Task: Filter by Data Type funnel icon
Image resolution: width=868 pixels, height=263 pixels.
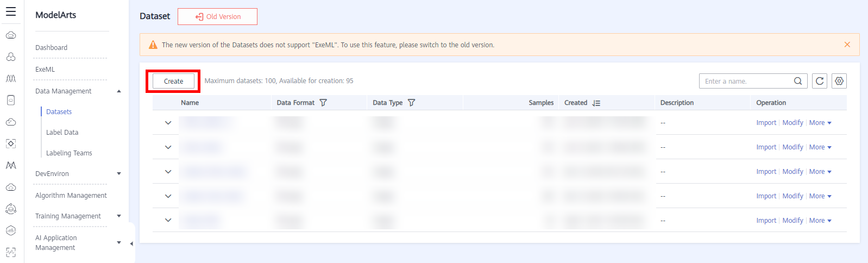Action: [411, 103]
